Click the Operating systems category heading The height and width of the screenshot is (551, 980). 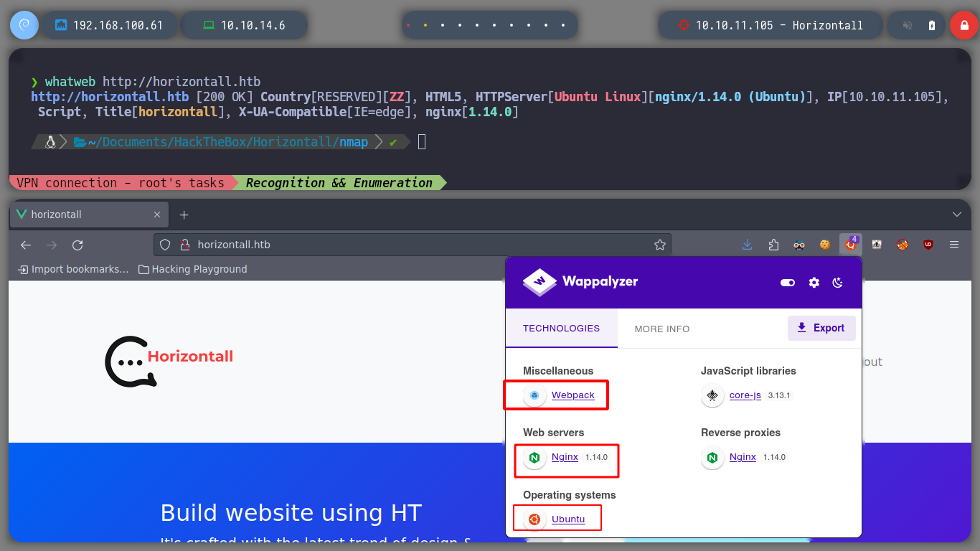coord(570,495)
